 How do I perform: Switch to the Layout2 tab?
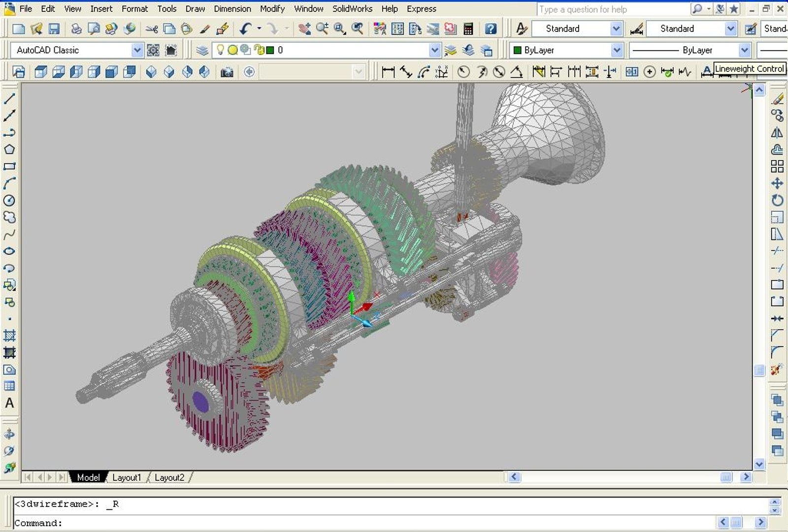pyautogui.click(x=169, y=477)
